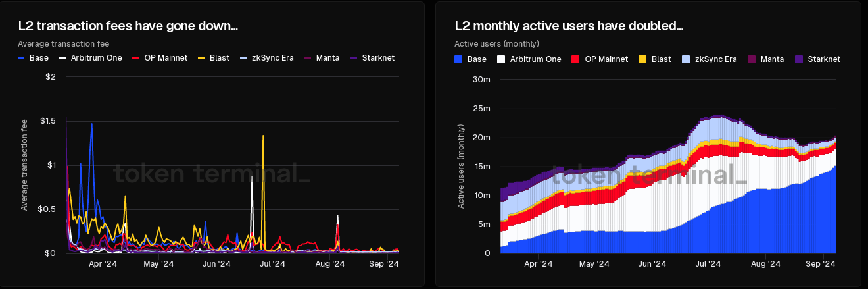Click the 25m label on the users y-axis
Viewport: 868px width, 289px height.
click(x=482, y=109)
